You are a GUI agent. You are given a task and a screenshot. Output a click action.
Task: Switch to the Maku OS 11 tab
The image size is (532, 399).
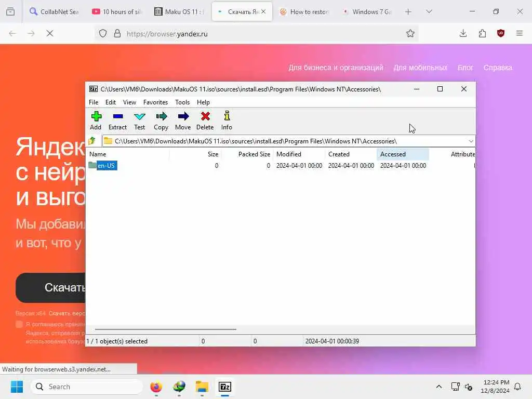[179, 12]
